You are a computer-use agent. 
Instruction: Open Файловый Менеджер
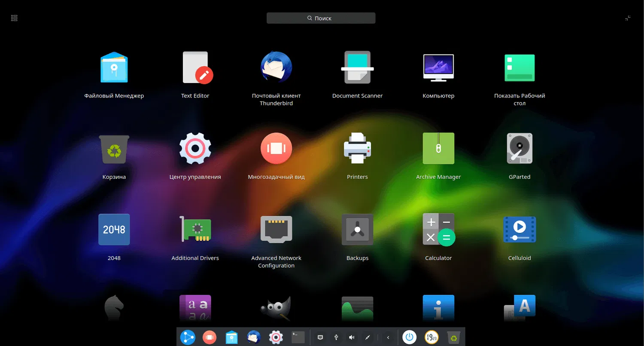coord(114,67)
